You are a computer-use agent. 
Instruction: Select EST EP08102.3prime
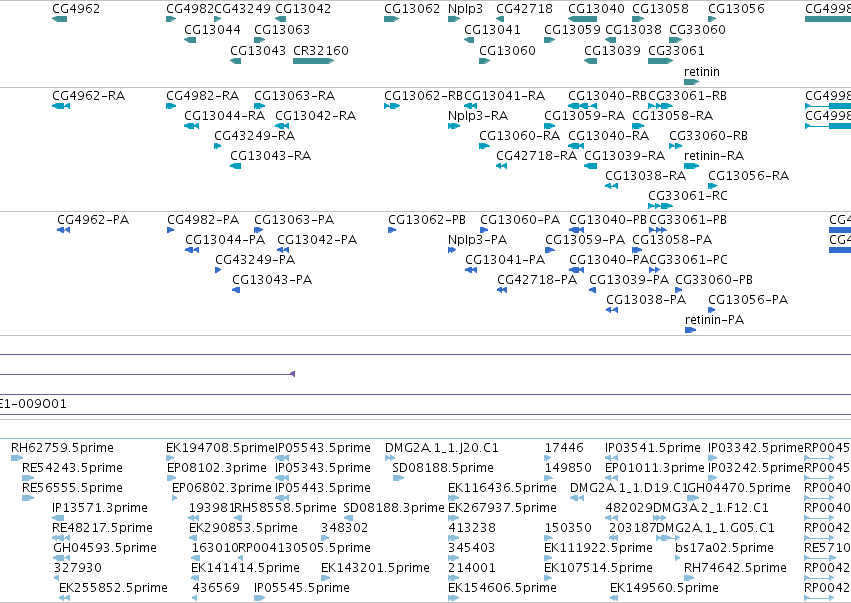pyautogui.click(x=217, y=468)
